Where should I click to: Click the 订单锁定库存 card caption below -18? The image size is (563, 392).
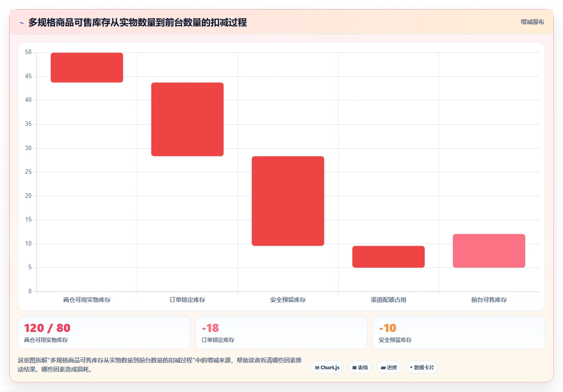[x=218, y=340]
